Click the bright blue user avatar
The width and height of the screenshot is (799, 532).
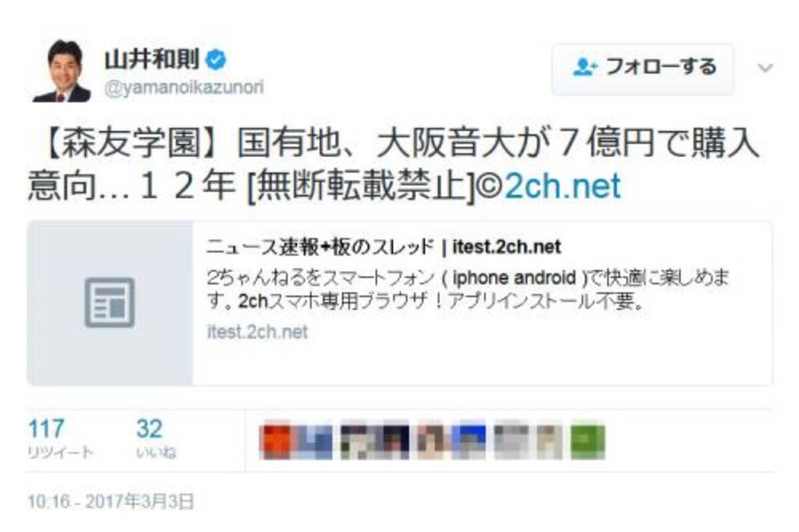[468, 441]
